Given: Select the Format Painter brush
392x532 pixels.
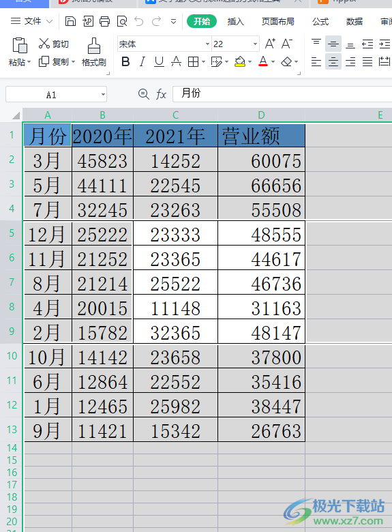Looking at the screenshot, I should [94, 53].
